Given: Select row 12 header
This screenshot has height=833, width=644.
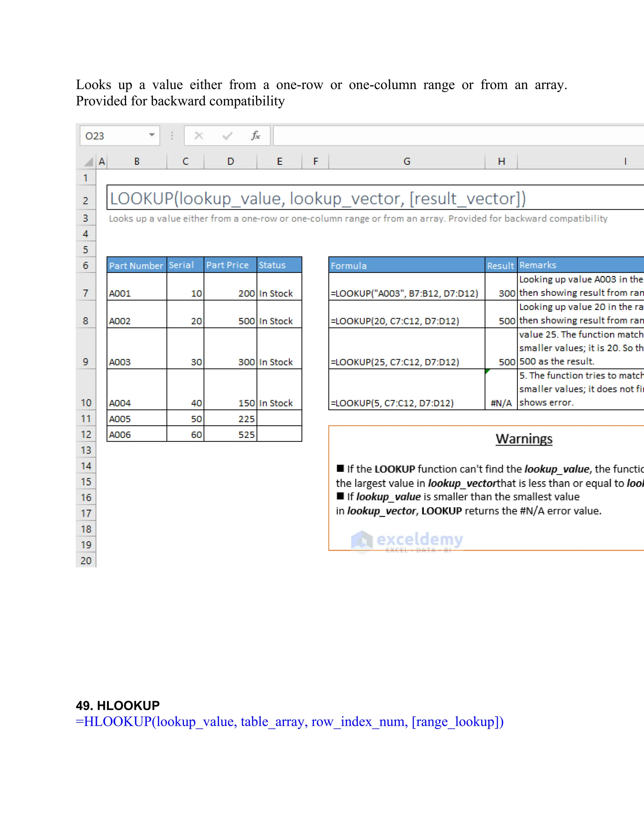Looking at the screenshot, I should (x=86, y=434).
